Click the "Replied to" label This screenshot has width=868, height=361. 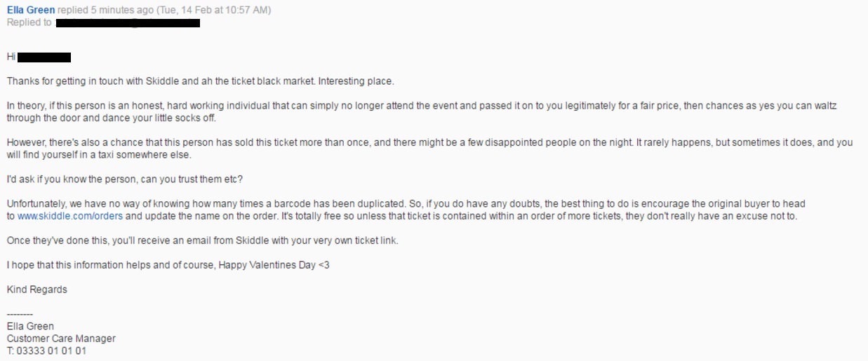(29, 23)
